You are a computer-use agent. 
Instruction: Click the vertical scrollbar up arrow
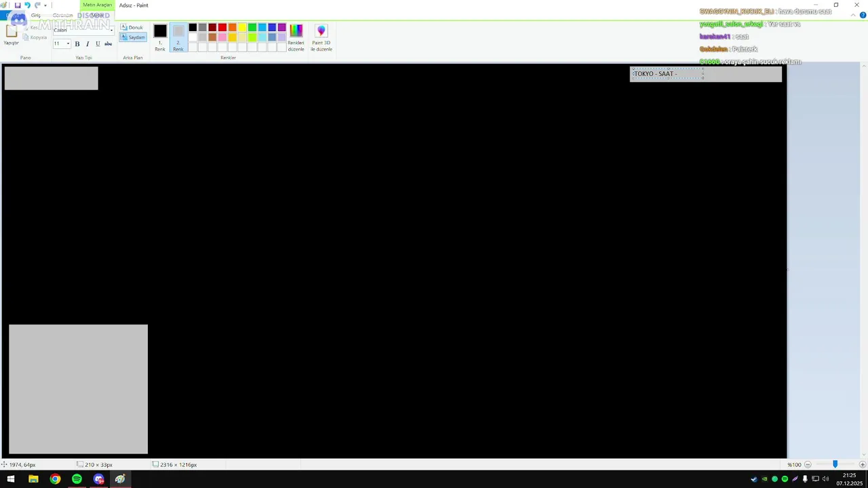864,66
